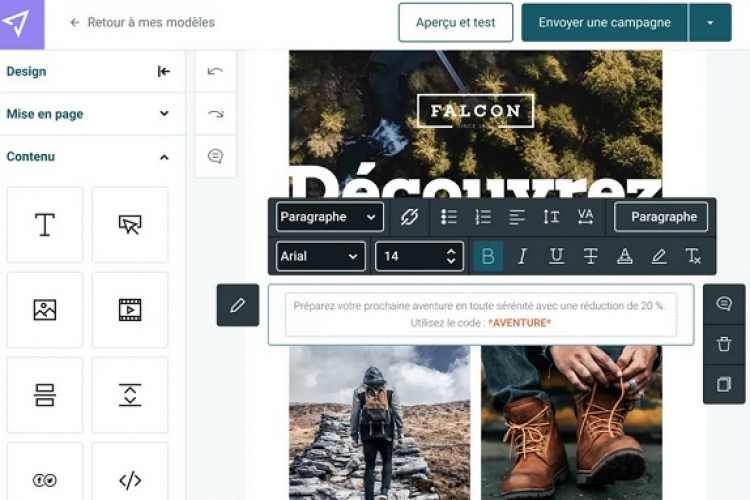Toggle bold formatting
Viewport: 750px width, 500px height.
click(488, 256)
